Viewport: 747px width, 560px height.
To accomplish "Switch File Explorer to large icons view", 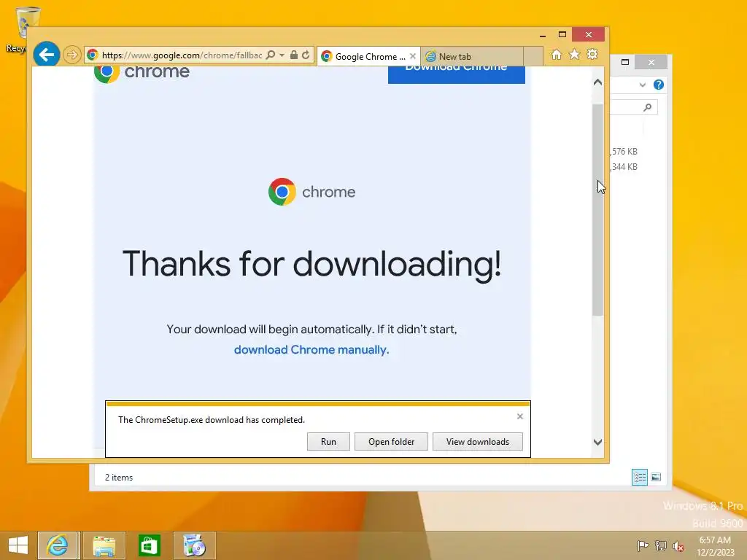I will click(656, 477).
